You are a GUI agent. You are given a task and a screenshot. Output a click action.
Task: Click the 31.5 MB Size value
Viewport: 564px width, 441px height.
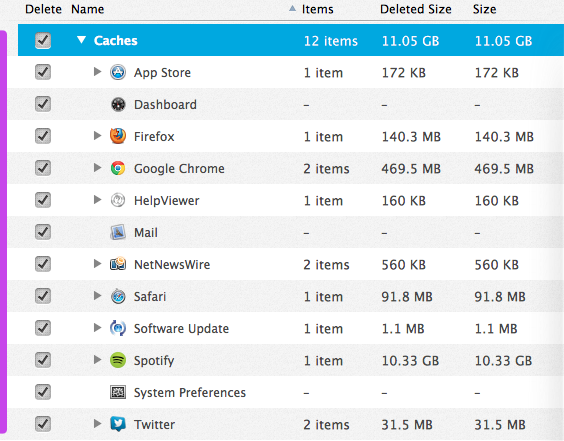pos(500,425)
